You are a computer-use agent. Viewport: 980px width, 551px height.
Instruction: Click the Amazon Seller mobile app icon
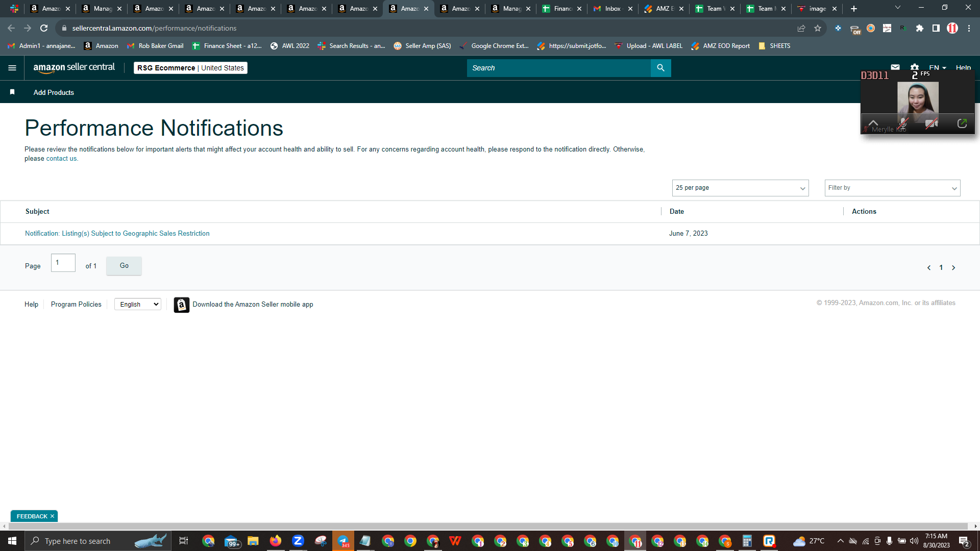click(x=182, y=305)
